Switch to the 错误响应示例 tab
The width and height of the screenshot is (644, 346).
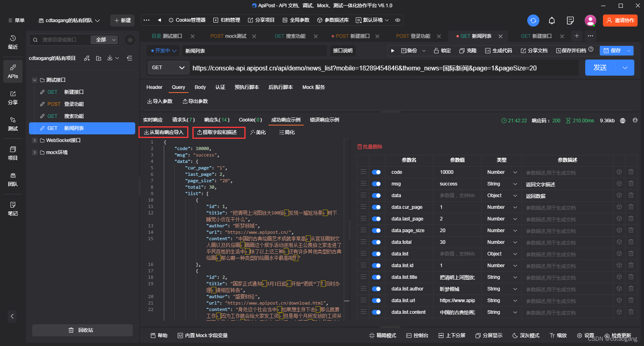coord(324,120)
